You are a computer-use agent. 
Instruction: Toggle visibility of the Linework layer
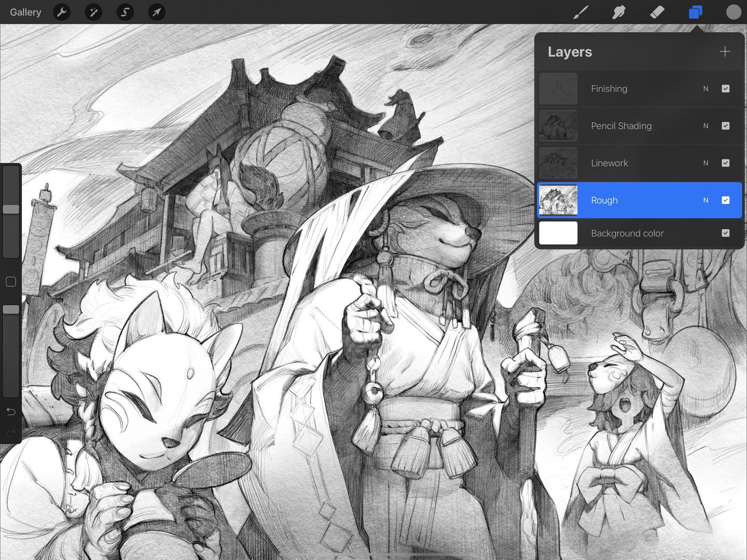(725, 163)
